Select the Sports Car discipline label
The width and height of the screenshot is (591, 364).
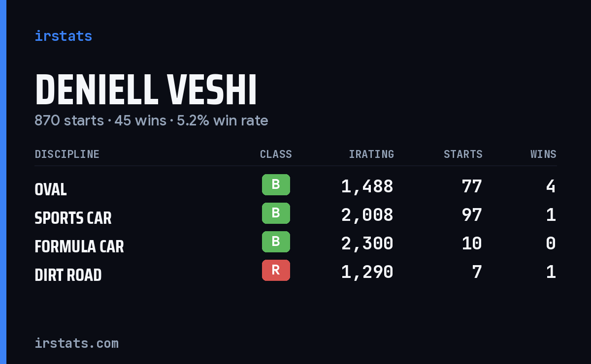pyautogui.click(x=73, y=218)
